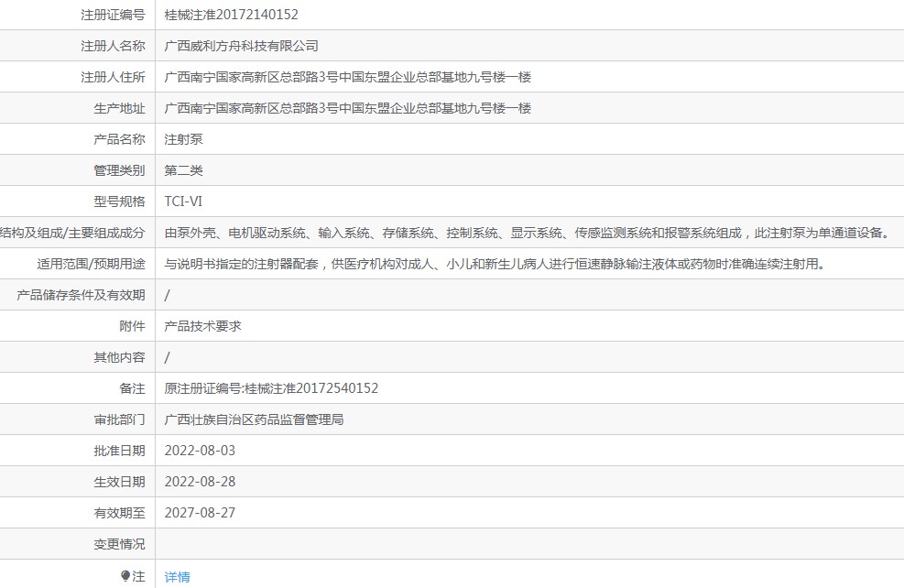The image size is (904, 588).
Task: Select model specification TCI-VI
Action: [x=183, y=201]
